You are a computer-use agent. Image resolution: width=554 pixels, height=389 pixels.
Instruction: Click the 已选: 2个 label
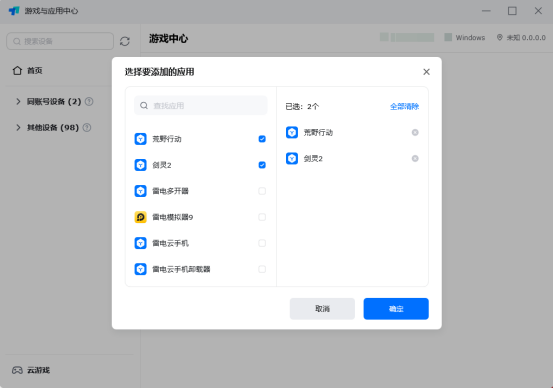pyautogui.click(x=302, y=106)
